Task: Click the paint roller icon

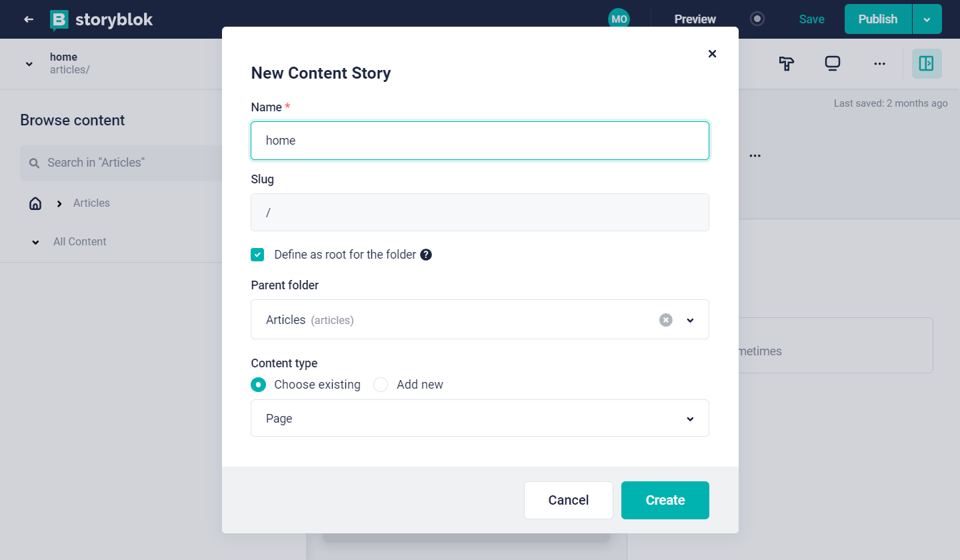Action: coord(787,63)
